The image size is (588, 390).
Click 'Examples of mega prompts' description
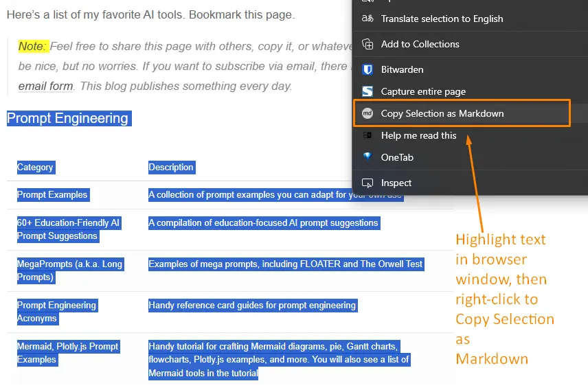(x=286, y=264)
